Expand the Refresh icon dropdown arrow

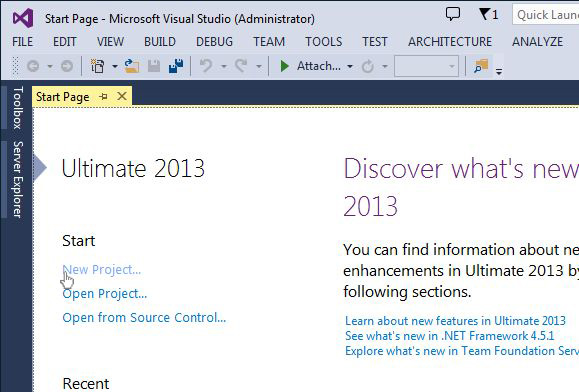(x=385, y=67)
